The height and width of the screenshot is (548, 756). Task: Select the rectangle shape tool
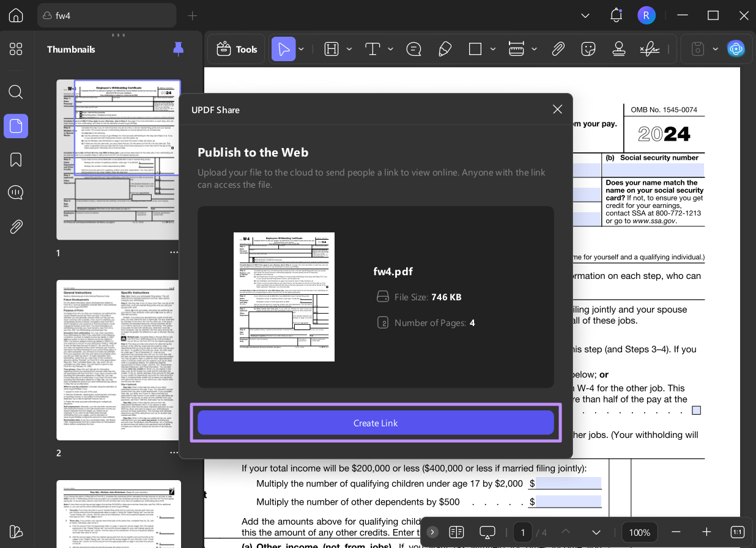[475, 48]
